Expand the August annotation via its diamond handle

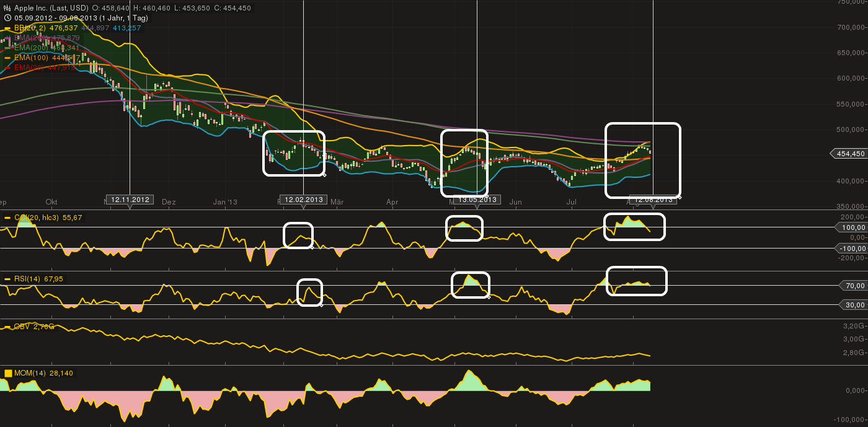point(680,198)
